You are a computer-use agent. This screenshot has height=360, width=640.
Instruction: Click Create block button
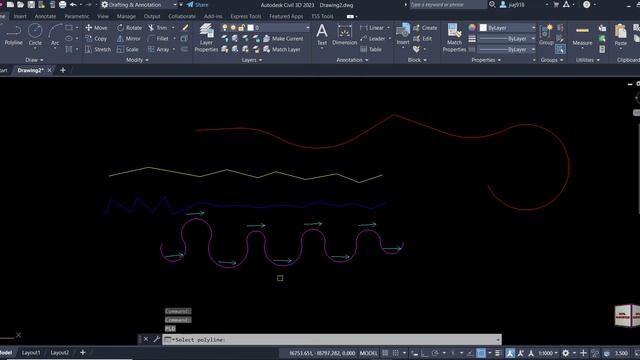tap(425, 28)
